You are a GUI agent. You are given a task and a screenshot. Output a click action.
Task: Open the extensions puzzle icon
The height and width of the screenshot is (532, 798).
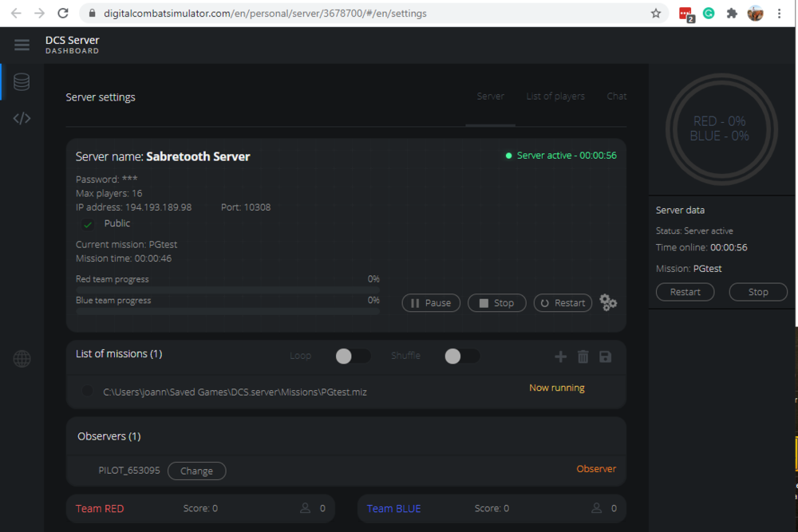(732, 14)
